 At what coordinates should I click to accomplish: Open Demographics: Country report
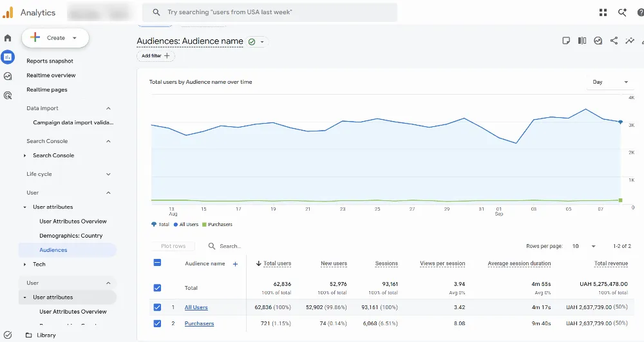71,236
